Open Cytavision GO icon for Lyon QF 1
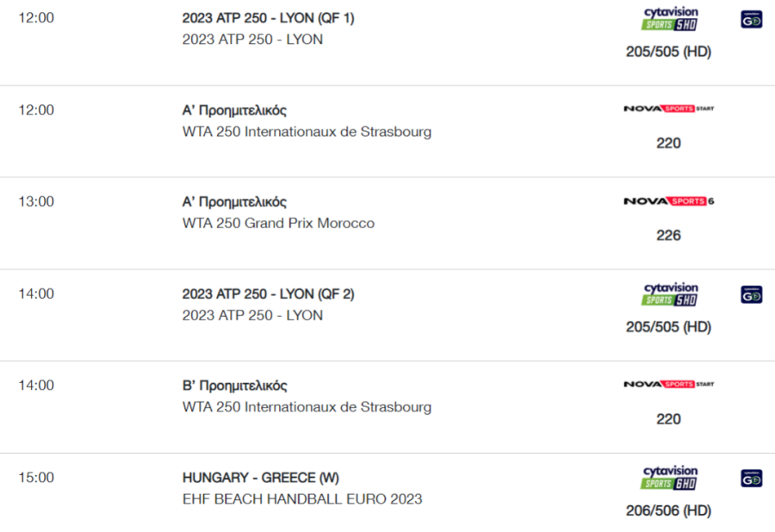This screenshot has width=775, height=532. [x=751, y=20]
